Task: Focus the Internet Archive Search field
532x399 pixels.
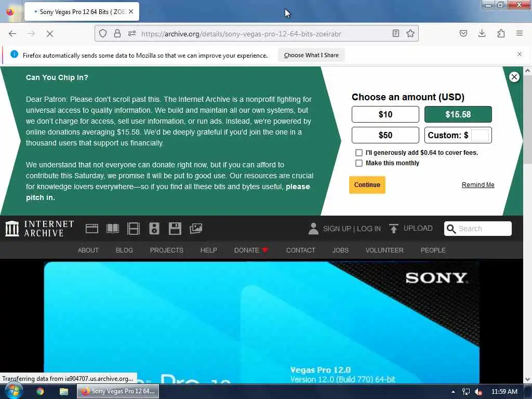Action: 478,229
